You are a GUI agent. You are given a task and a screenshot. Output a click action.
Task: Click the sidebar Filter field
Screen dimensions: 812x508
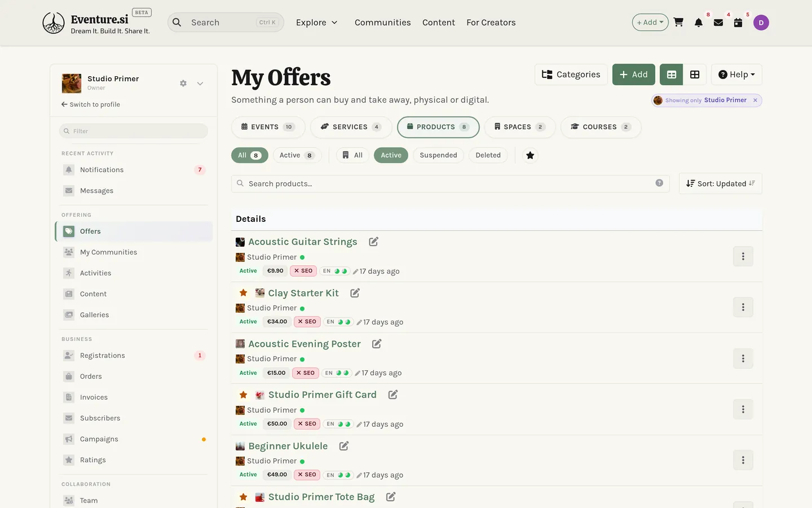(x=134, y=131)
